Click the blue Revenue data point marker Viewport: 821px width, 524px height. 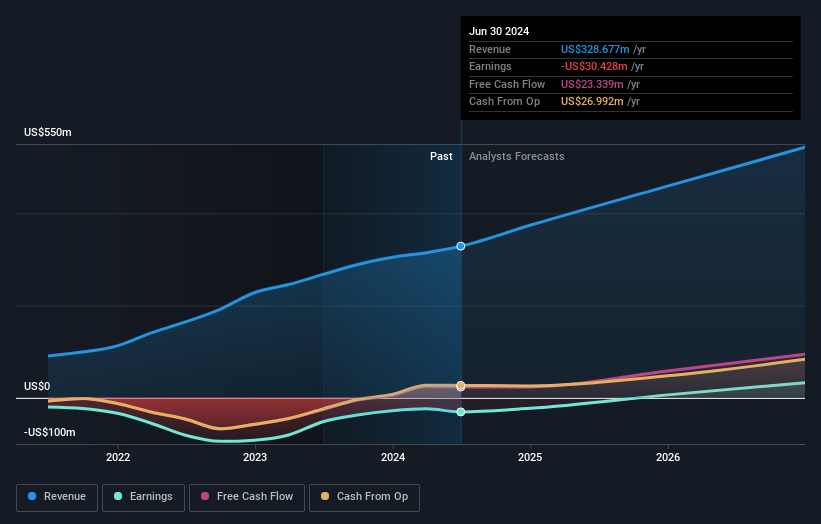[460, 246]
